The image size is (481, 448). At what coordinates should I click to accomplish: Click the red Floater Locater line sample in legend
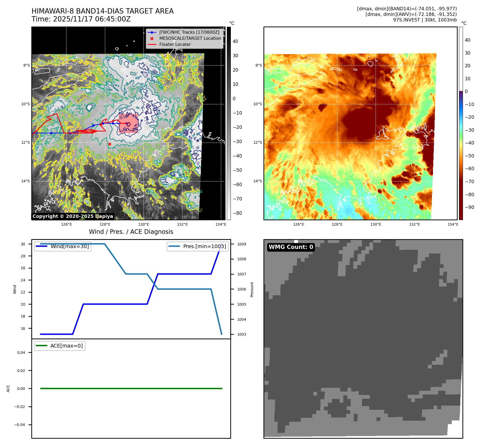pos(152,45)
